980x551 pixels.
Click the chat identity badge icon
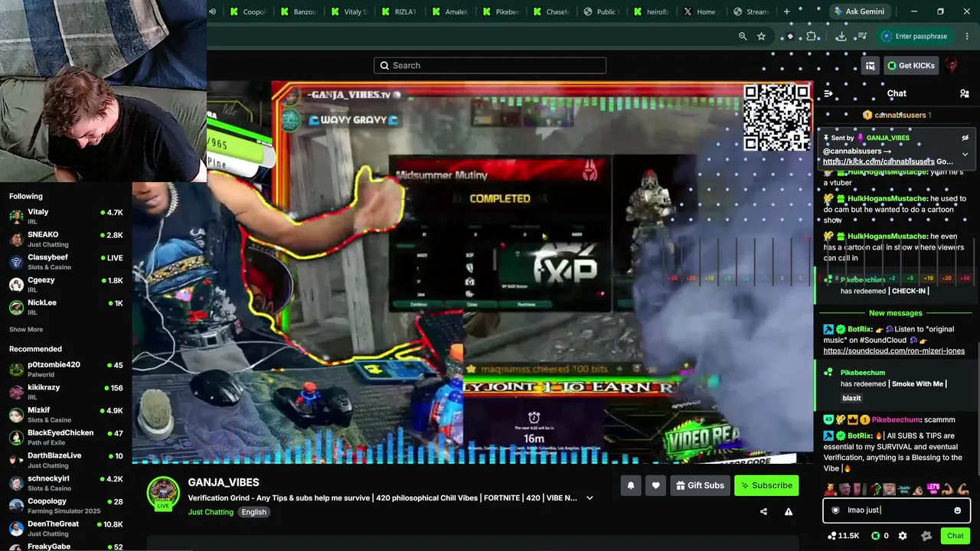835,510
